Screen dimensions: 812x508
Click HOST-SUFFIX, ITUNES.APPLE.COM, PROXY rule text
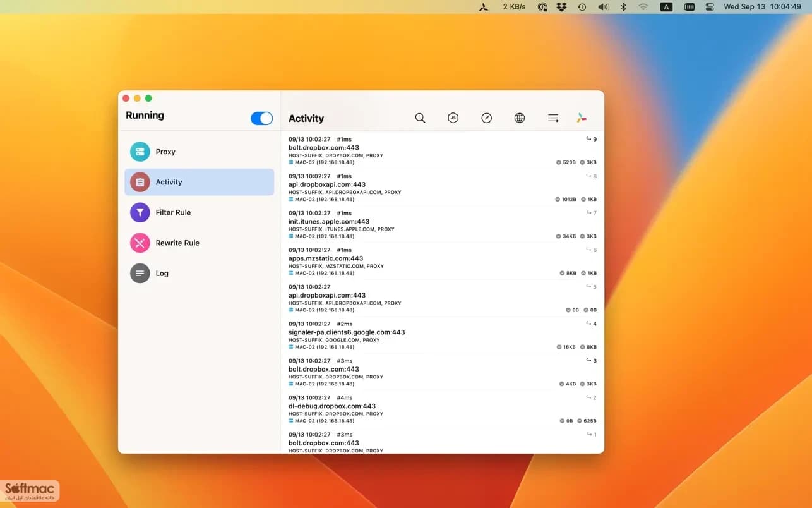[x=342, y=229]
